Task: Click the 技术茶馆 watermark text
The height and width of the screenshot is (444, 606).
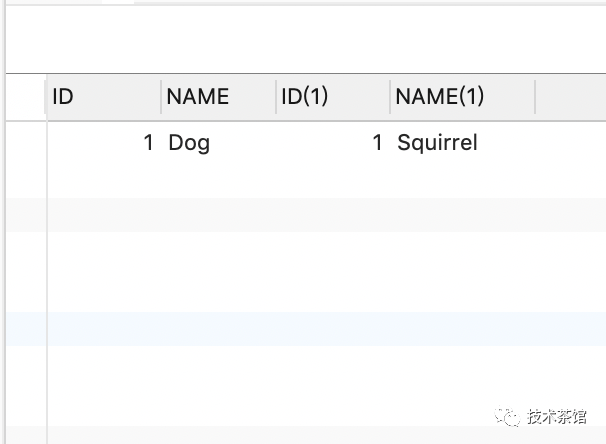Action: point(557,417)
